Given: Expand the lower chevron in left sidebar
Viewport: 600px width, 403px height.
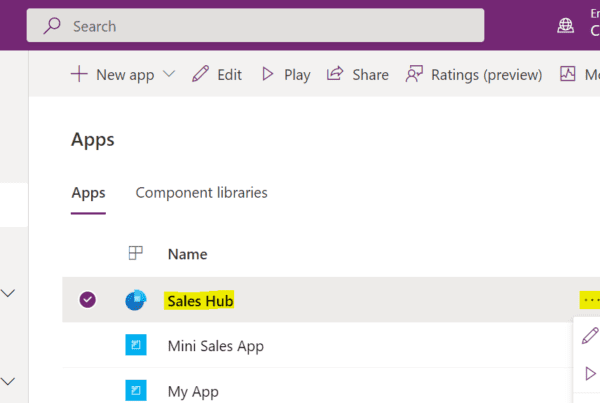Looking at the screenshot, I should (9, 381).
